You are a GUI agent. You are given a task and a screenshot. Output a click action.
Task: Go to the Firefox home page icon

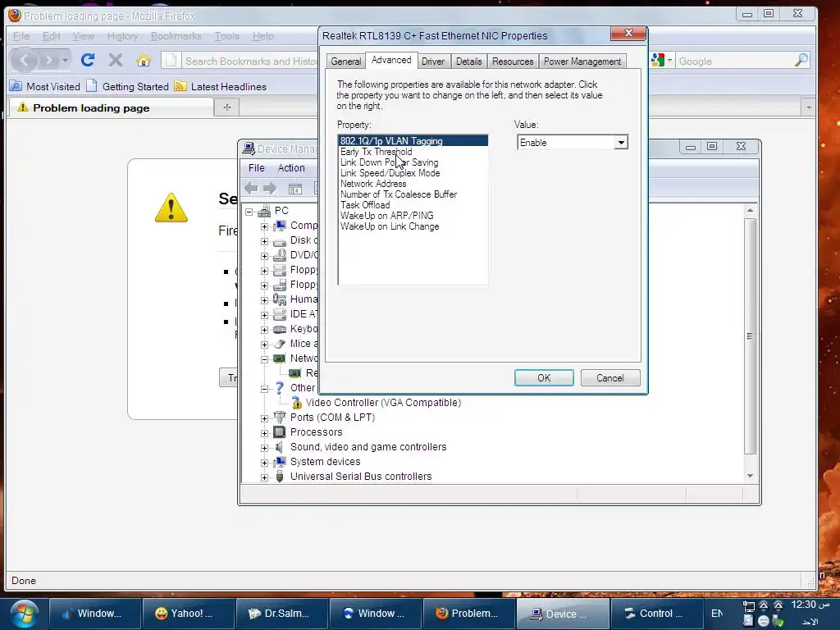[x=143, y=60]
